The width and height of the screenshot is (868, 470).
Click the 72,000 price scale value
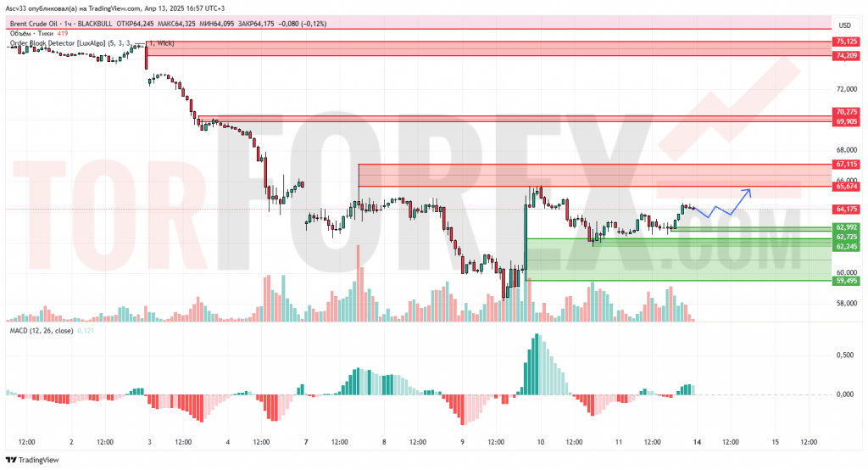847,89
